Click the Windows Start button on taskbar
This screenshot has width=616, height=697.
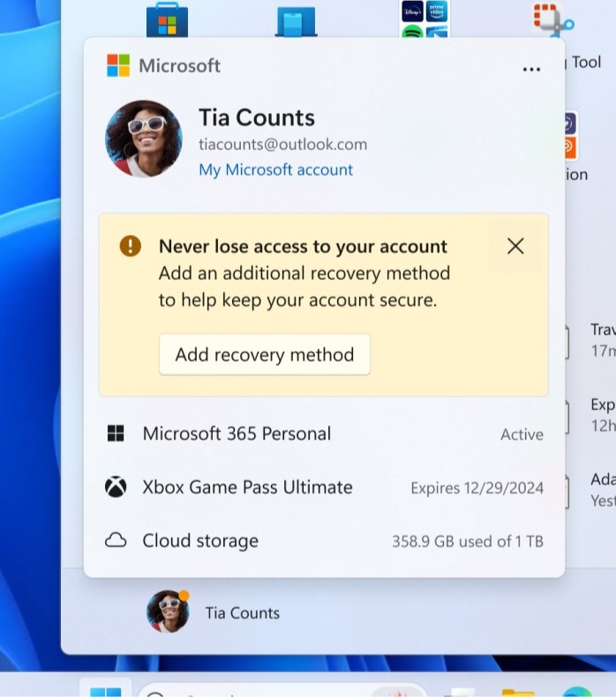pos(105,689)
